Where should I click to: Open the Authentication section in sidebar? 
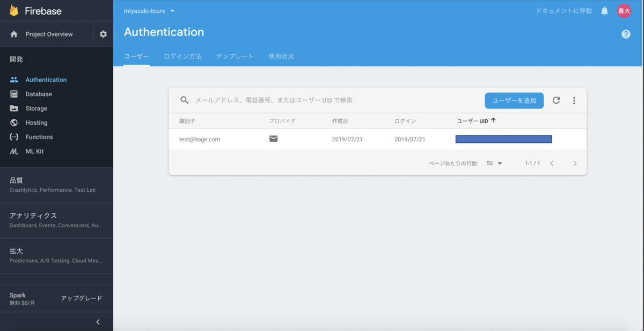point(46,80)
